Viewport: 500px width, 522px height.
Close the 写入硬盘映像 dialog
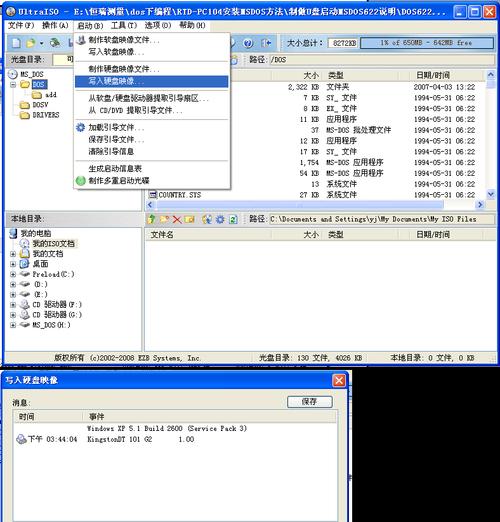(339, 380)
